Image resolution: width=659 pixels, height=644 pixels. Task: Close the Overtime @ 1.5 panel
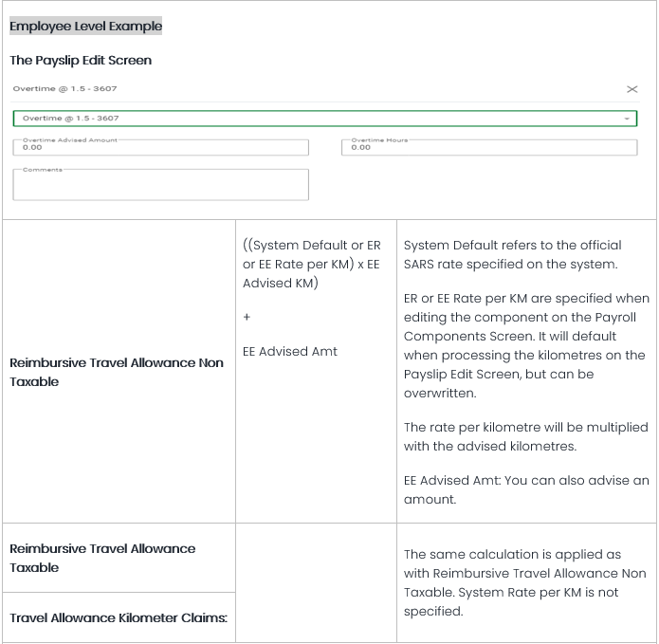tap(632, 89)
